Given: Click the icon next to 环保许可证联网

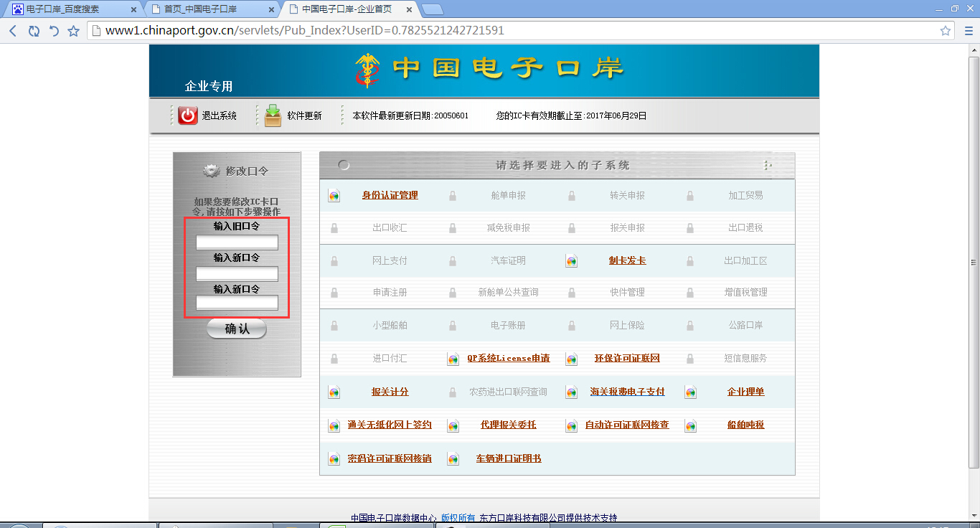Looking at the screenshot, I should [x=571, y=359].
